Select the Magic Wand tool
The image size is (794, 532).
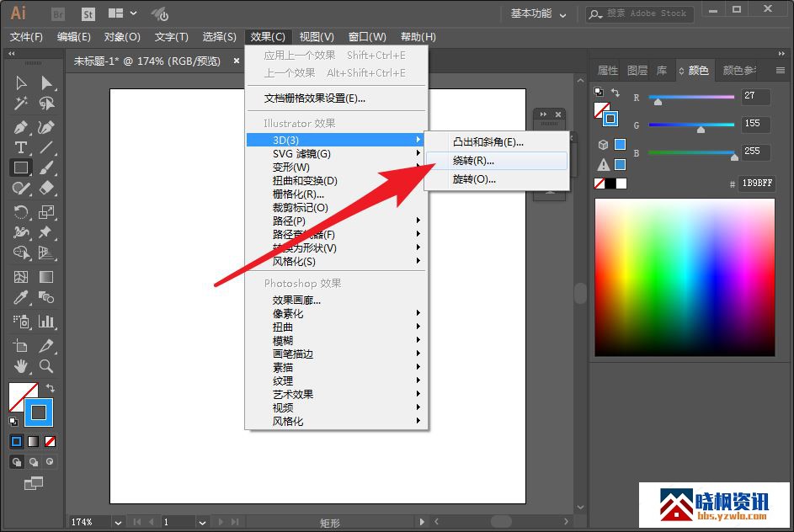coord(21,104)
